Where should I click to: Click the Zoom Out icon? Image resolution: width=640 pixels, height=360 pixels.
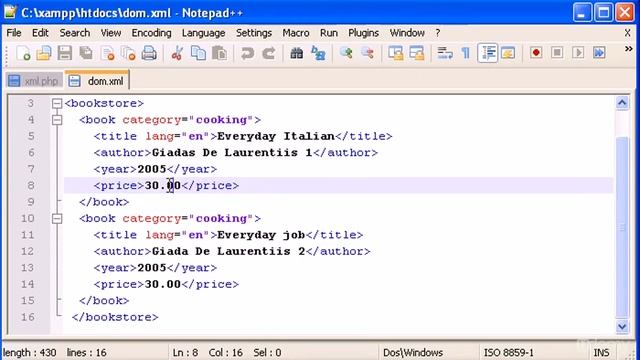[367, 53]
